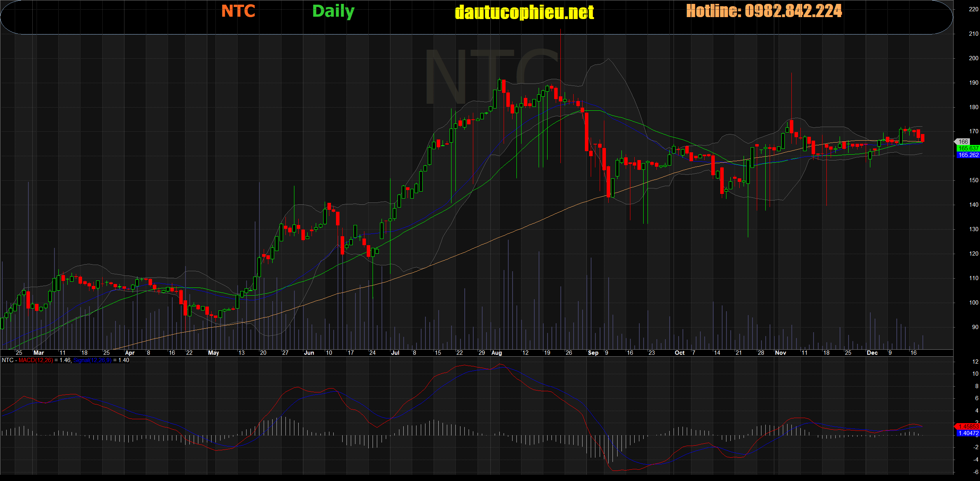Click the gray 166 last price tag
This screenshot has height=481, width=980.
point(963,142)
